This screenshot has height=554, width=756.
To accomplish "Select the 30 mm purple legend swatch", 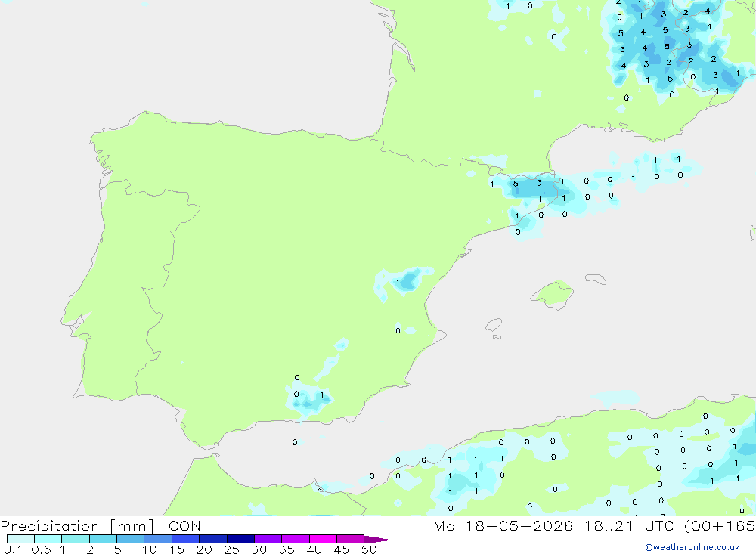I will coord(268,539).
